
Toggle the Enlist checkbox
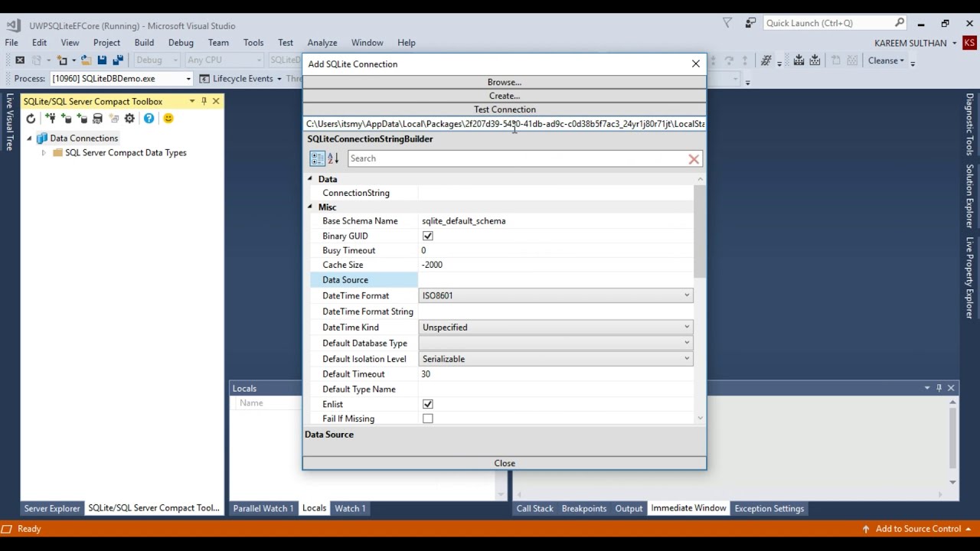click(428, 404)
